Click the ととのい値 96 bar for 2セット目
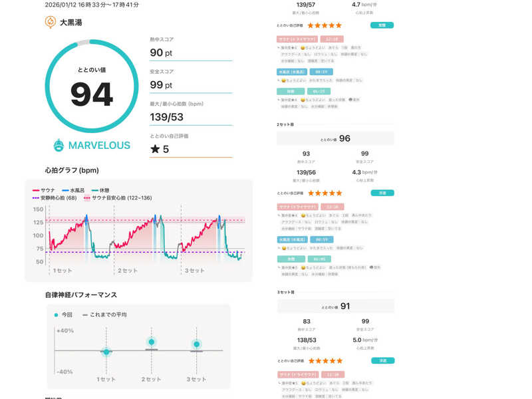Screen dimensions: 532x399 point(335,138)
